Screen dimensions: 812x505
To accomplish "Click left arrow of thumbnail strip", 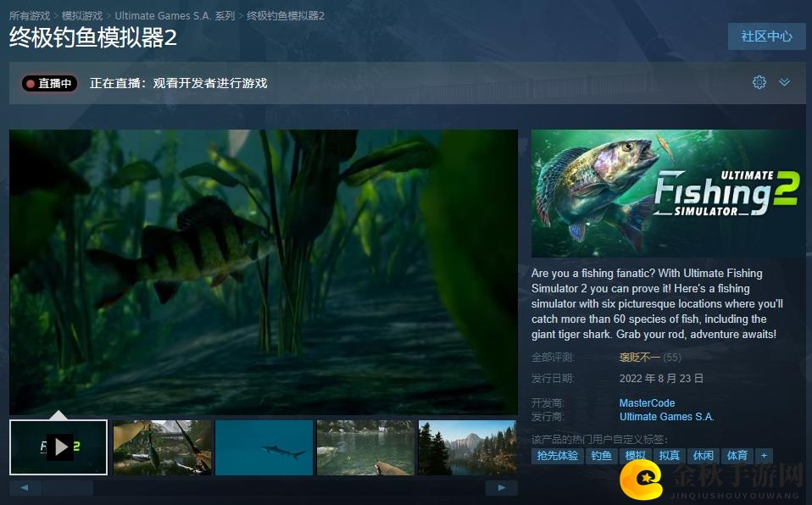I will pos(25,487).
